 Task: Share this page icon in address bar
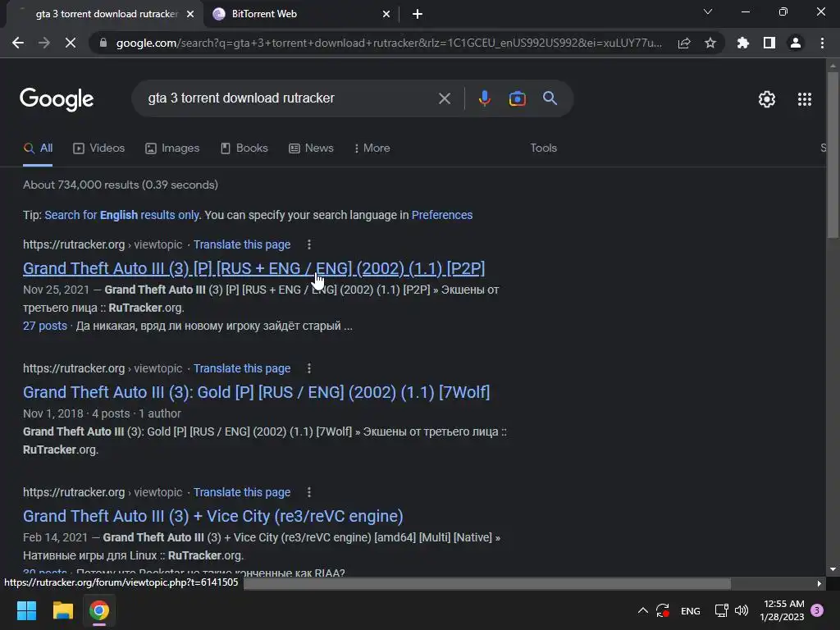tap(684, 43)
